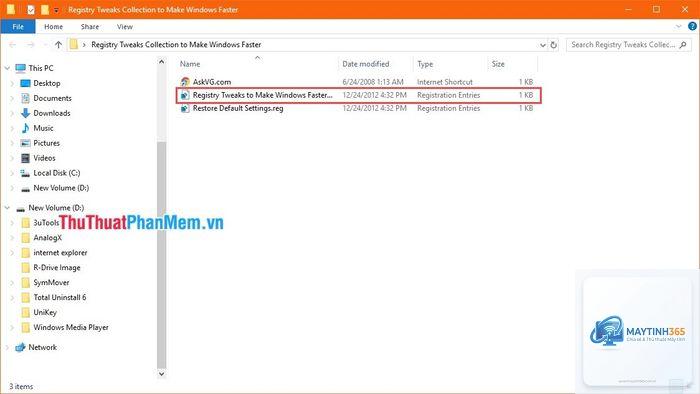Image resolution: width=700 pixels, height=394 pixels.
Task: Collapse the root New Volume (D:) tree node
Action: pos(7,208)
